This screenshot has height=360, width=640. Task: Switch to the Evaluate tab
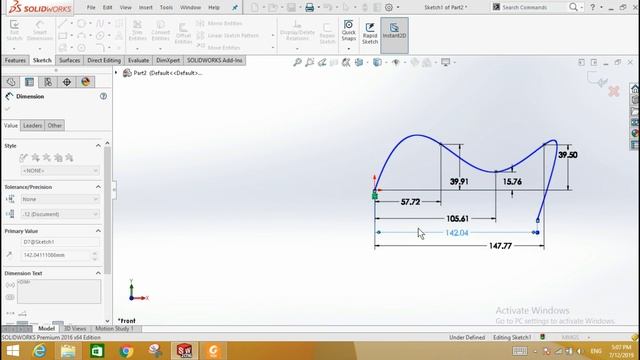tap(138, 60)
